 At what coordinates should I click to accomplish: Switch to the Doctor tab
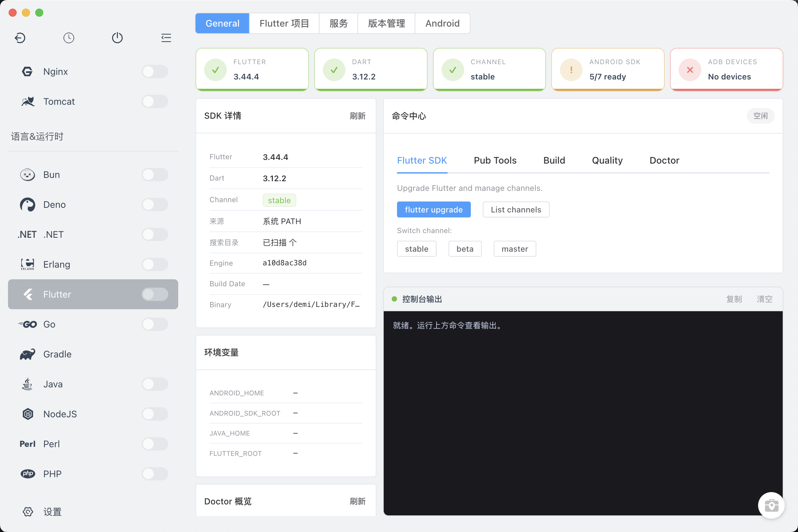point(664,161)
